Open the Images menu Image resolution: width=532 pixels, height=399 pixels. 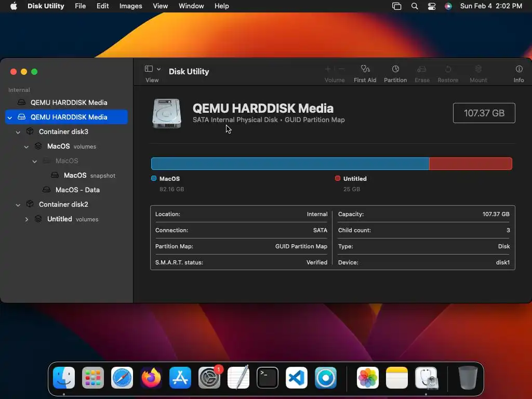coord(130,6)
